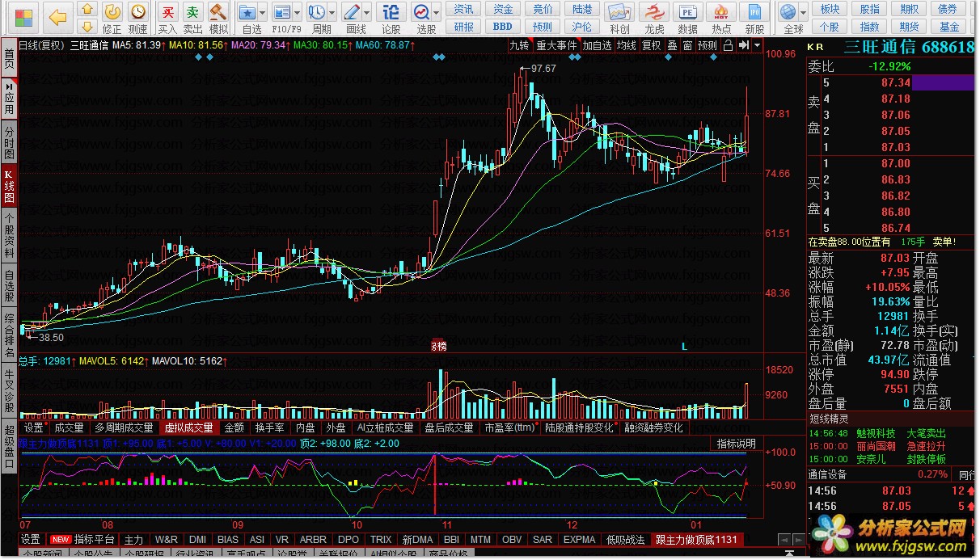Click the down arrow page button

(x=88, y=27)
